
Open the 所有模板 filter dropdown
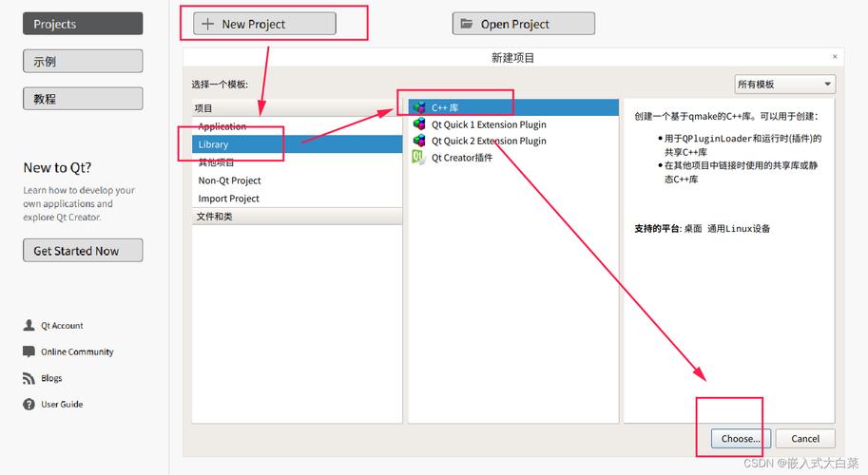point(785,84)
